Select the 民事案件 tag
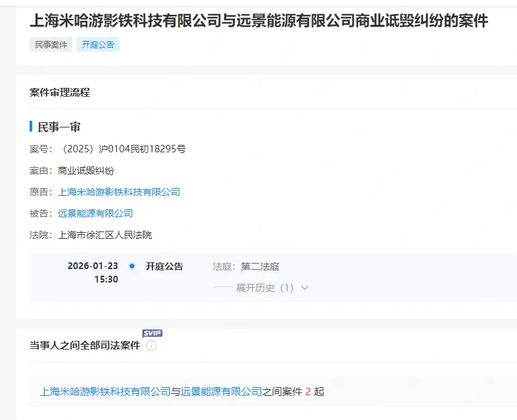This screenshot has width=517, height=420. click(51, 44)
